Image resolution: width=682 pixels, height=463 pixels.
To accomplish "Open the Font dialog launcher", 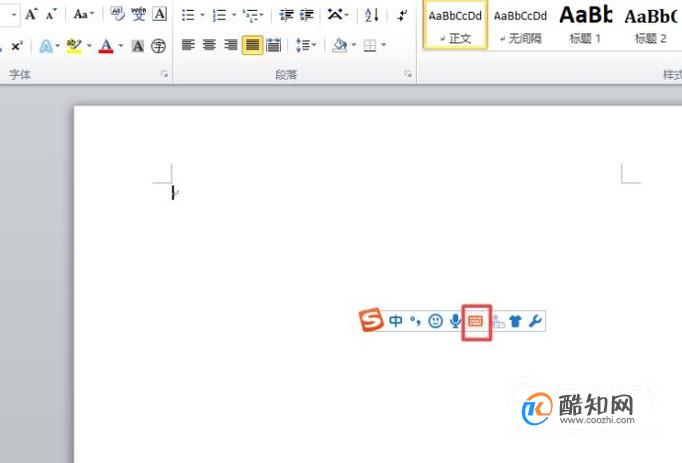I will pyautogui.click(x=164, y=74).
